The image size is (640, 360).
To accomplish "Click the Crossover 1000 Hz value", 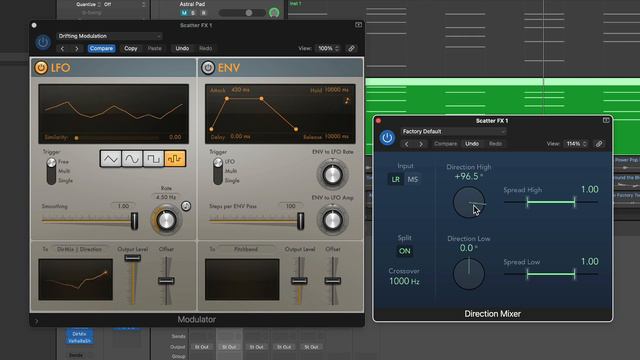I will 404,281.
